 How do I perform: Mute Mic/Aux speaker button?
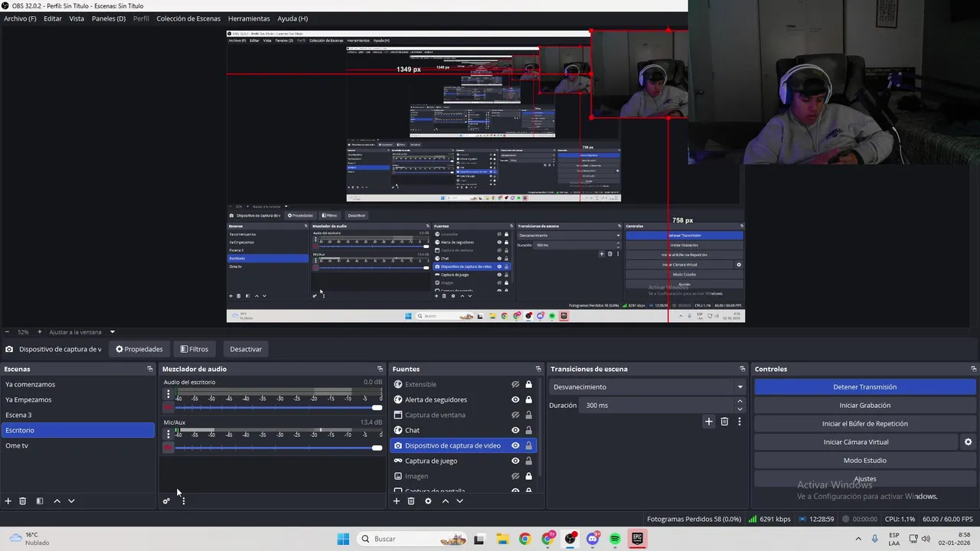tap(168, 447)
